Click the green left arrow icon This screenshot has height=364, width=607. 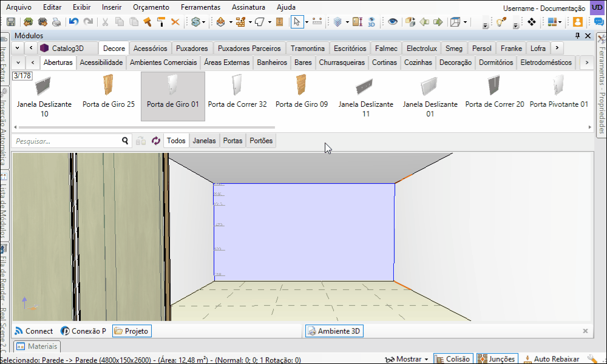click(x=425, y=22)
